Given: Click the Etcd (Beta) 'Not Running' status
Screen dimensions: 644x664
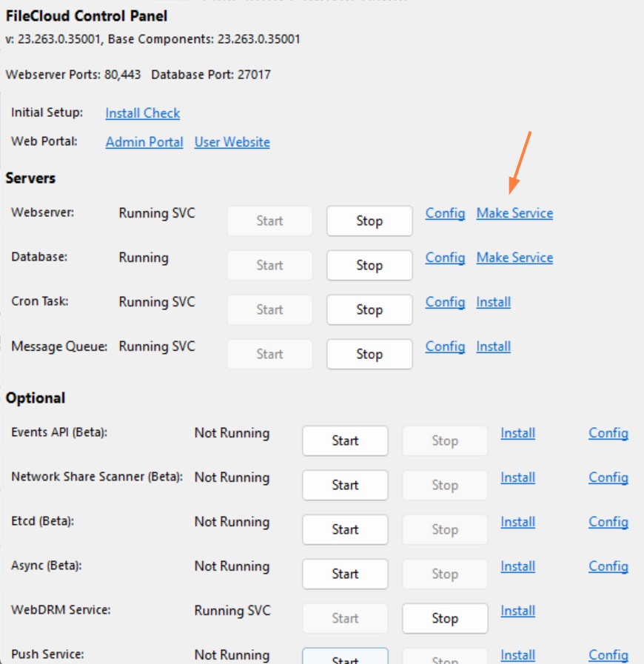Looking at the screenshot, I should coord(232,522).
